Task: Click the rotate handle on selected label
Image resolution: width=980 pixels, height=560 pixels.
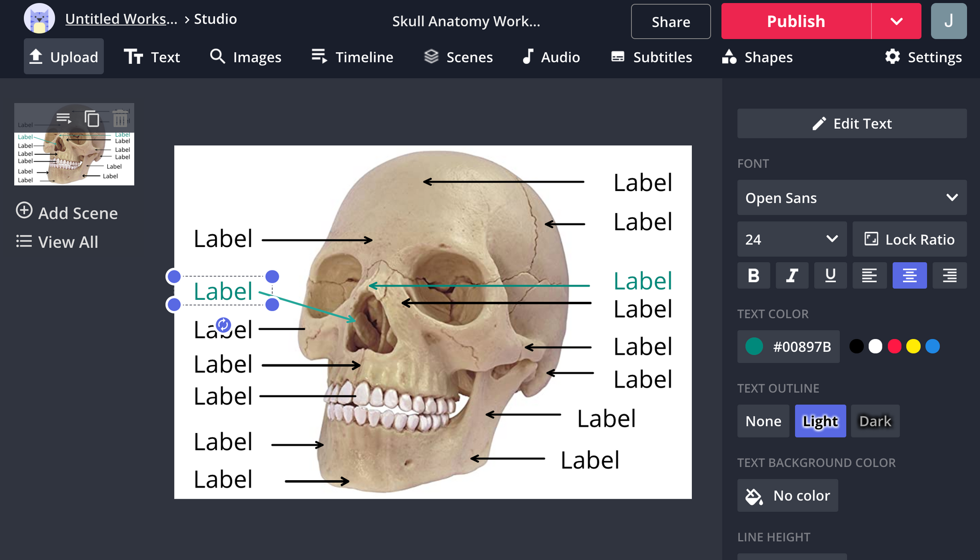Action: [223, 324]
